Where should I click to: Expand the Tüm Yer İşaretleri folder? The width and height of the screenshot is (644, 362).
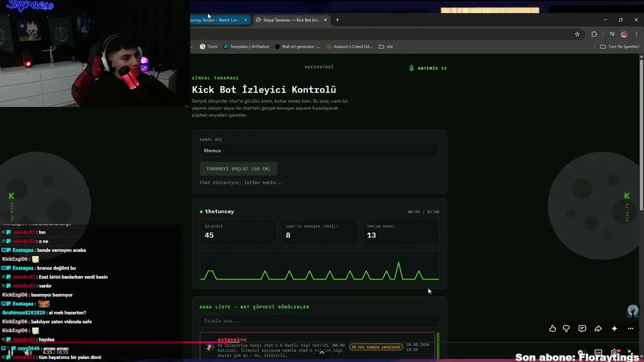pos(620,47)
